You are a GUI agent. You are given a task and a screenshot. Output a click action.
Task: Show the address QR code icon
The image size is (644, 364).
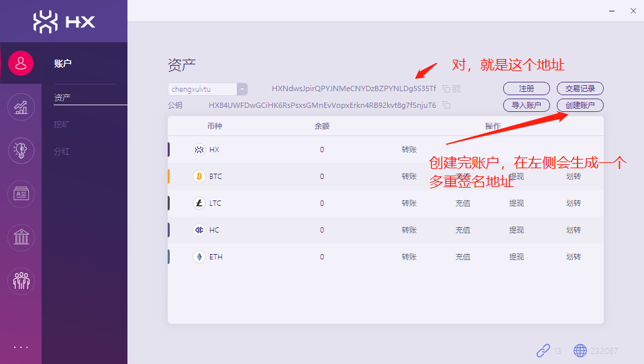(x=457, y=88)
